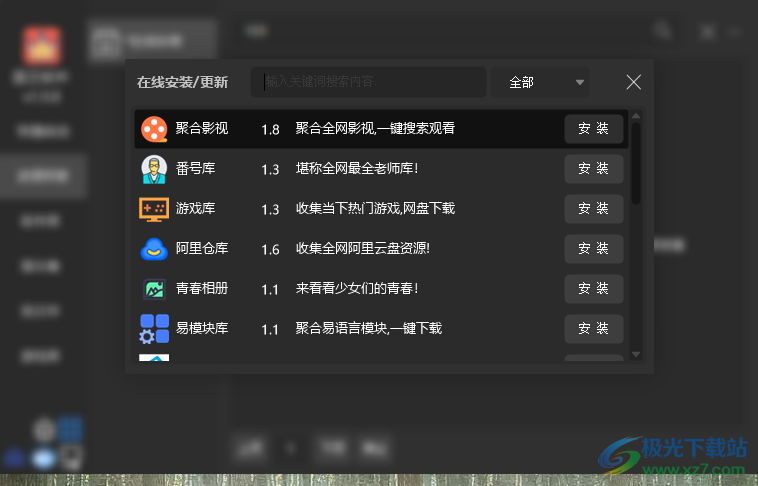Select the 易模块库 name text

[202, 329]
